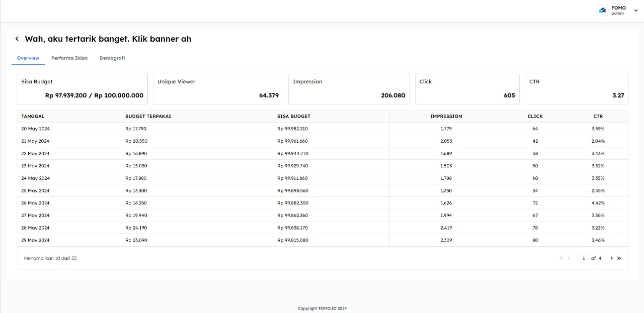Click the page number input field
The height and width of the screenshot is (313, 644).
point(584,258)
